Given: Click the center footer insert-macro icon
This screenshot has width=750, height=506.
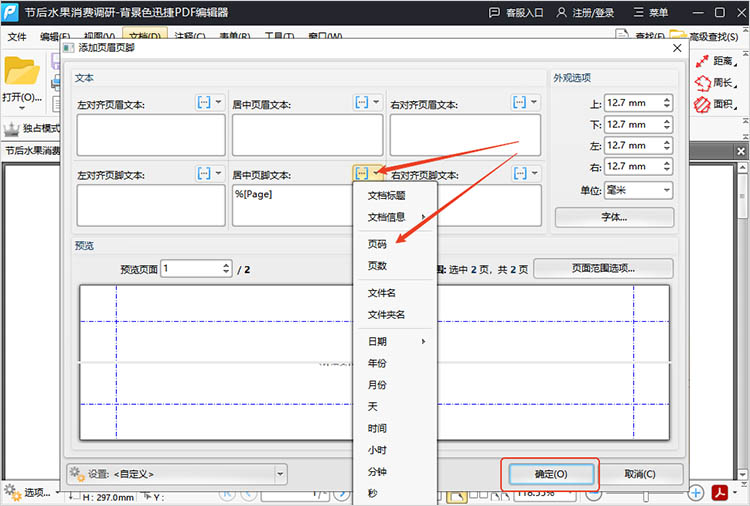Looking at the screenshot, I should tap(361, 174).
